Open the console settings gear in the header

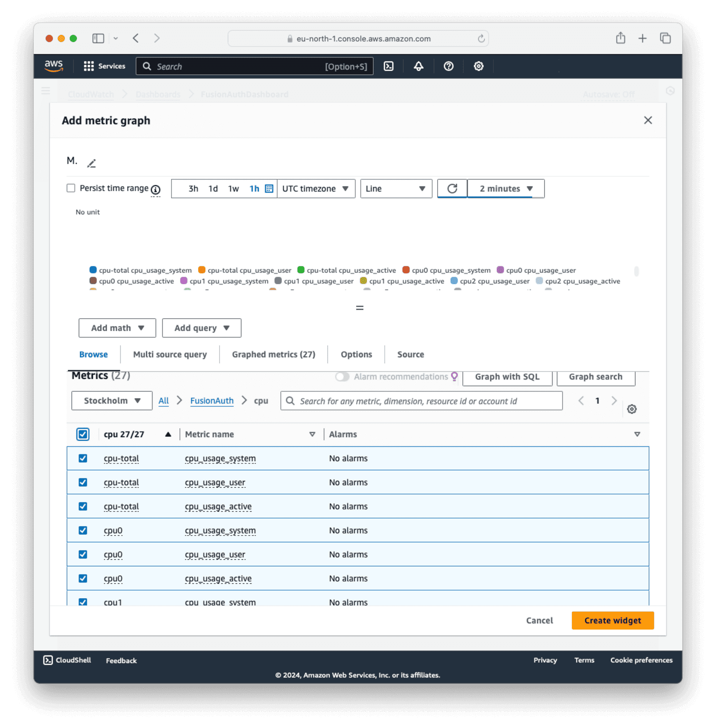point(478,66)
